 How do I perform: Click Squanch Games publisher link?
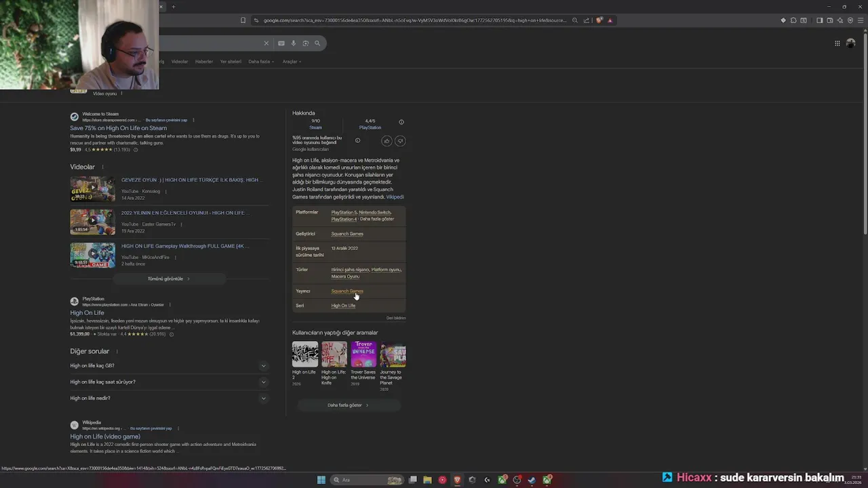pos(347,291)
